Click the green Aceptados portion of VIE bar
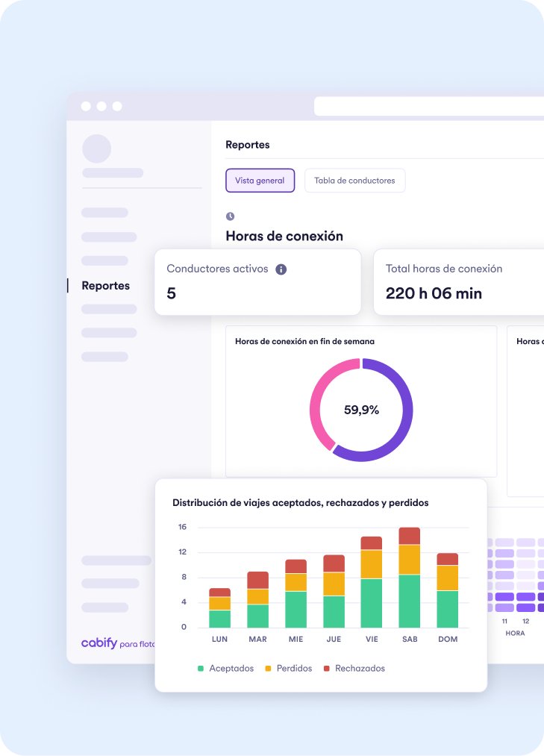 [371, 603]
